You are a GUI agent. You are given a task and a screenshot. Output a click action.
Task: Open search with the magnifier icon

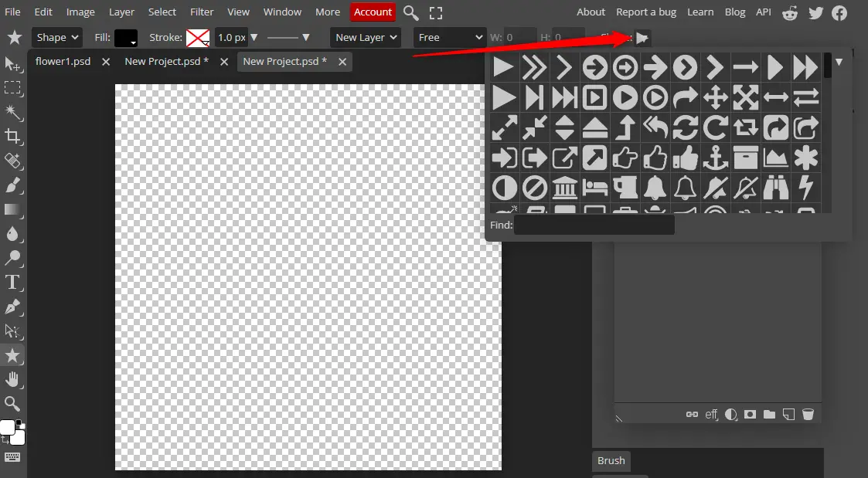[x=410, y=12]
